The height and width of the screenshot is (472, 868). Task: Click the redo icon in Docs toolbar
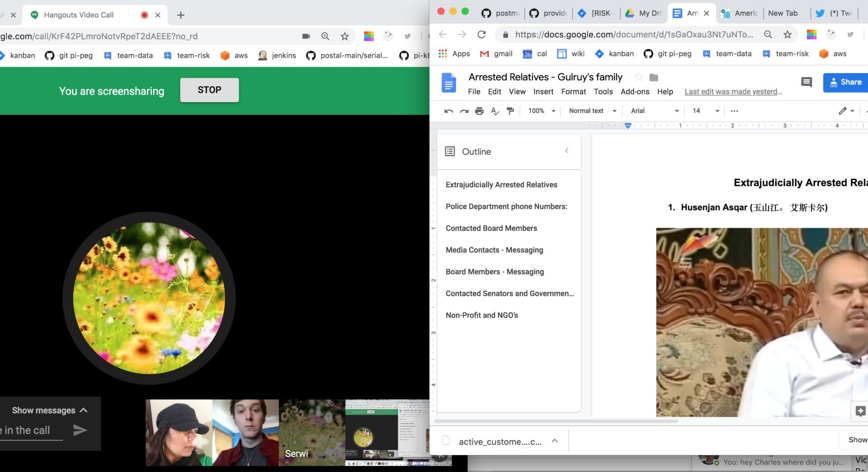coord(464,111)
